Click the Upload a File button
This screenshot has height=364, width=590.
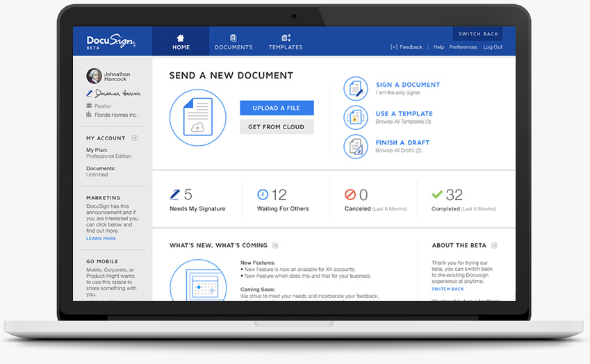pos(277,108)
